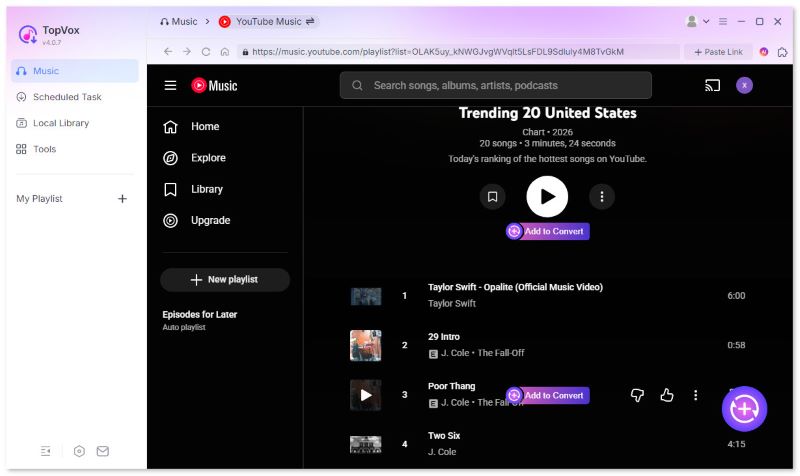Focus the Search songs, albums, artists field

tap(495, 85)
